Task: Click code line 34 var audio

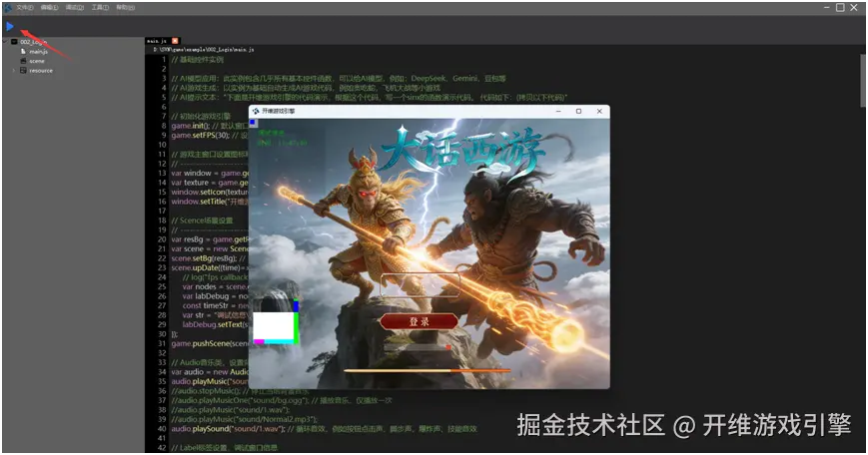Action: (209, 372)
